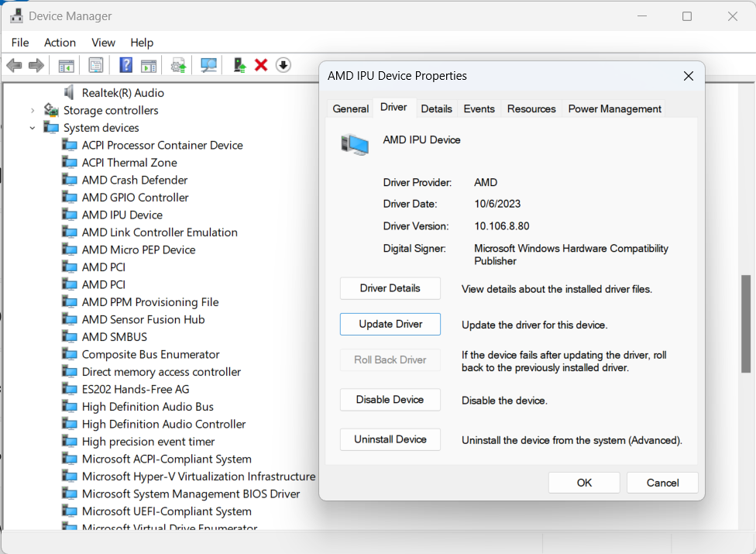Switch to the Details tab
The height and width of the screenshot is (554, 756).
436,109
